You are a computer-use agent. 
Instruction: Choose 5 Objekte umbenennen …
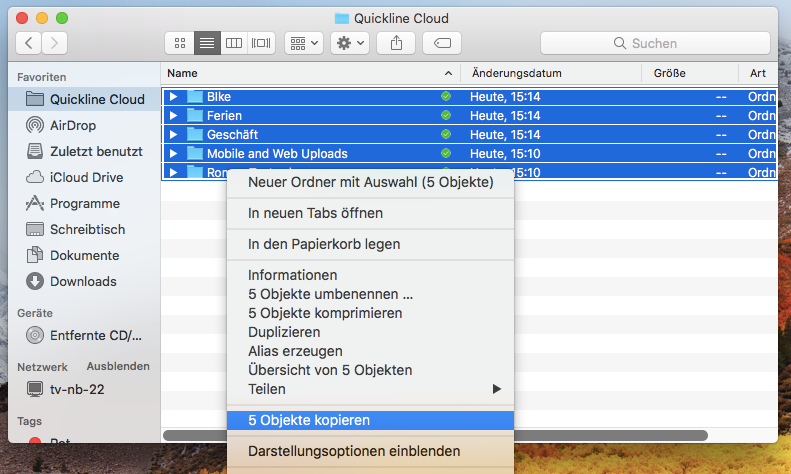tap(370, 294)
